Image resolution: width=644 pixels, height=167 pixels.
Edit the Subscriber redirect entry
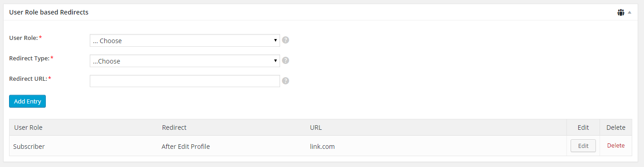(x=583, y=146)
